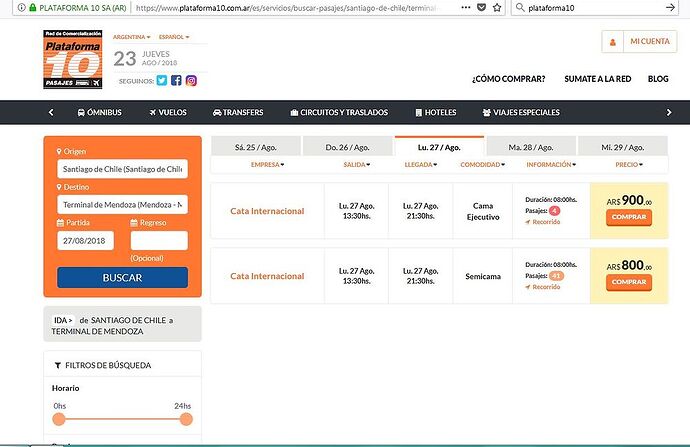Open the Ómnibus section

99,113
